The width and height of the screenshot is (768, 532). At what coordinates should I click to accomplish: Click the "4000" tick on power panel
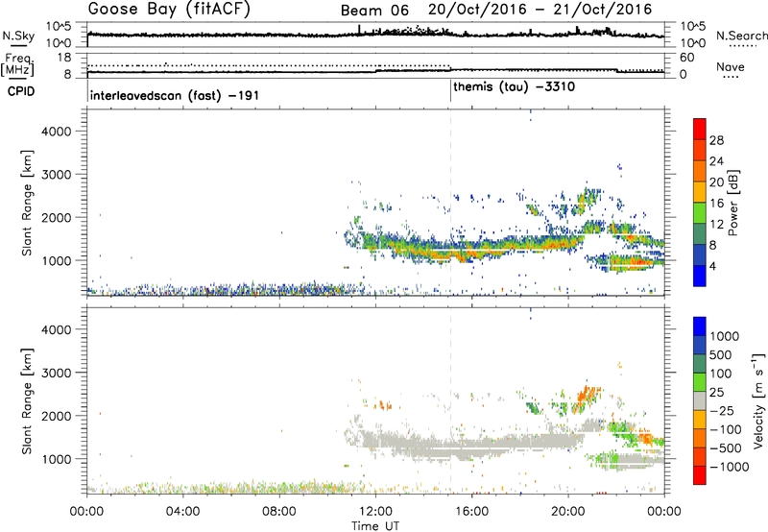pyautogui.click(x=57, y=132)
